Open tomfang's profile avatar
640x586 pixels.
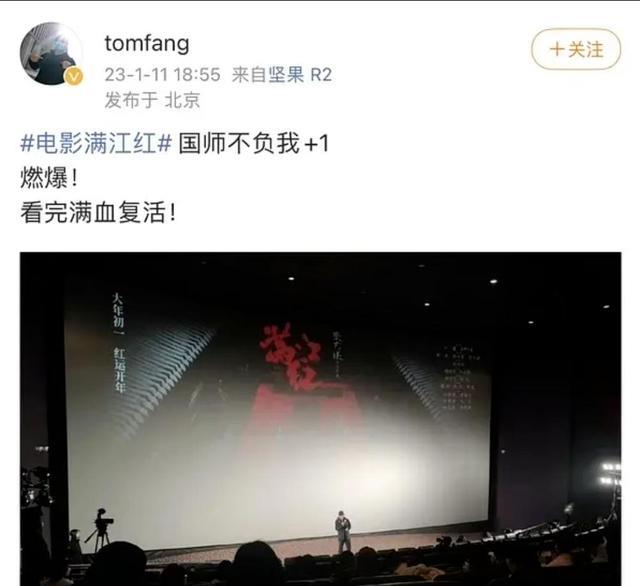pos(51,54)
